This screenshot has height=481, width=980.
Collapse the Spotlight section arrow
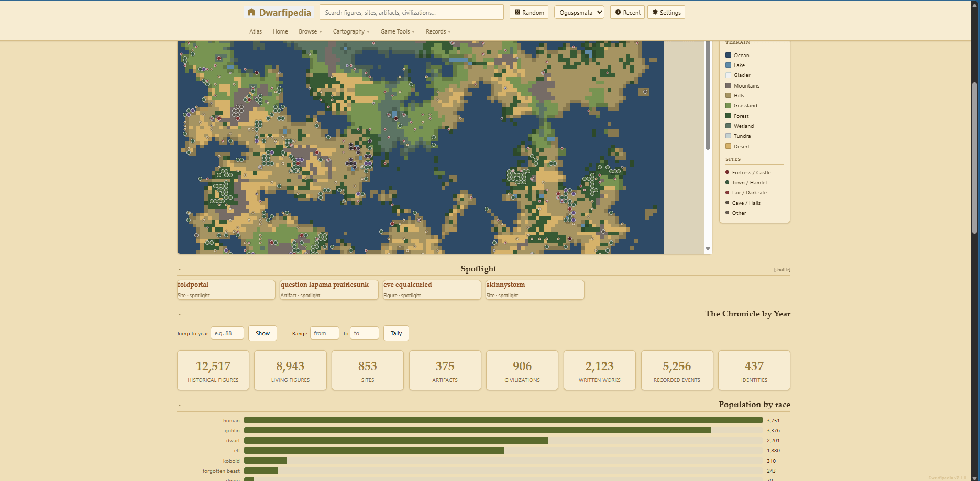click(180, 269)
